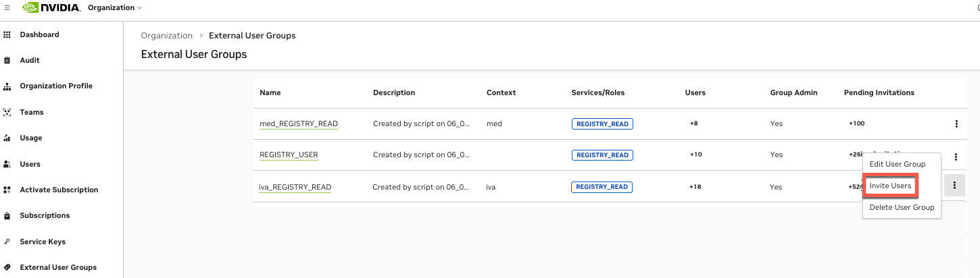This screenshot has height=278, width=980.
Task: Choose Edit User Group from menu
Action: pyautogui.click(x=898, y=164)
